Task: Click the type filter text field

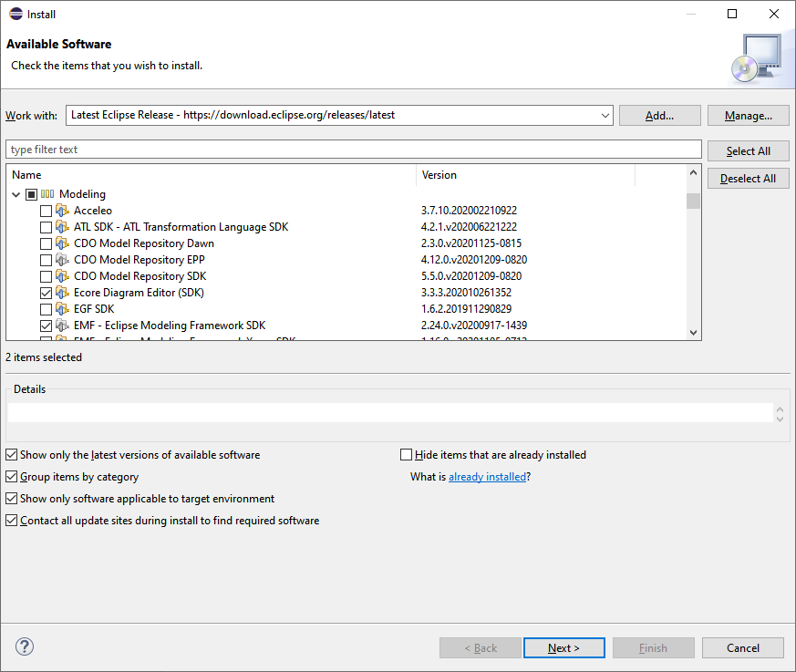Action: pos(354,150)
